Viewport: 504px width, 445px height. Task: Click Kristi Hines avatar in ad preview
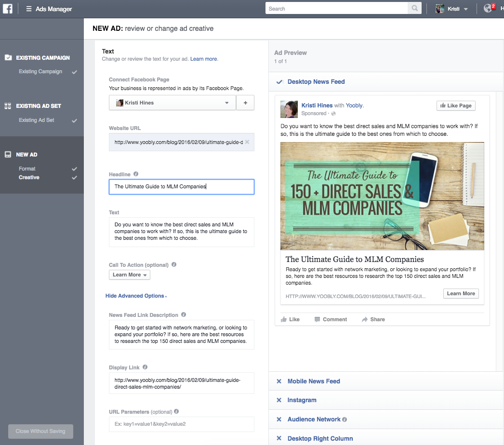click(289, 109)
